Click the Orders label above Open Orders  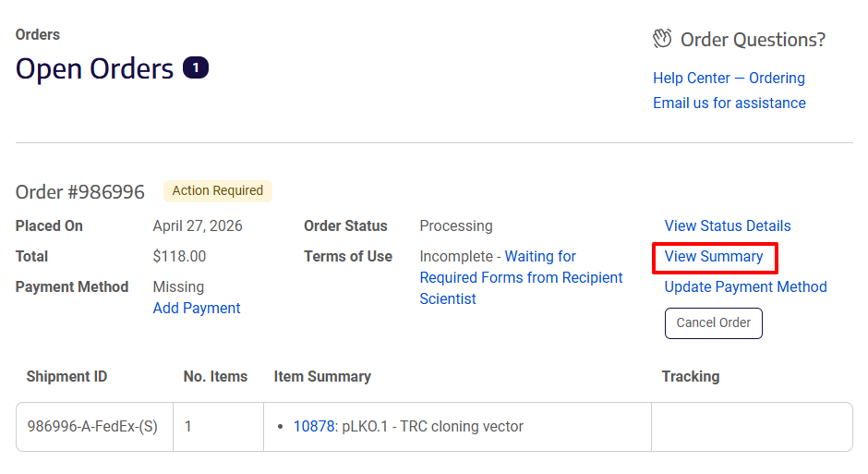(38, 35)
